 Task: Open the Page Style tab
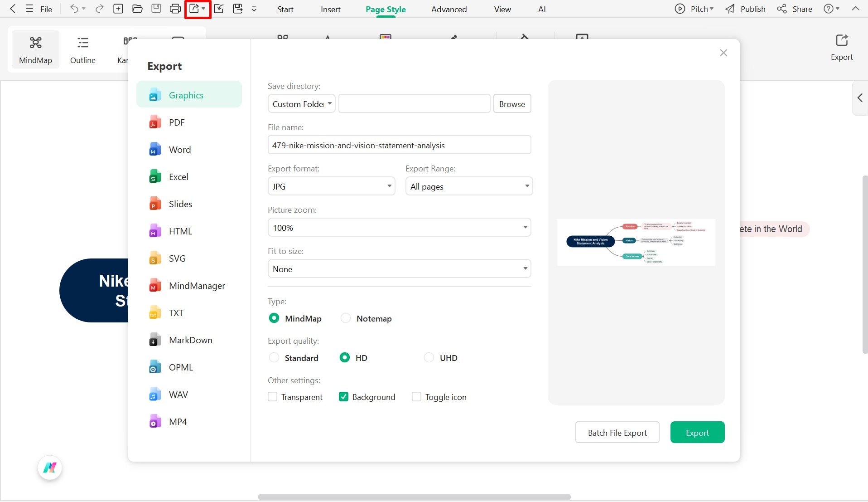tap(386, 9)
